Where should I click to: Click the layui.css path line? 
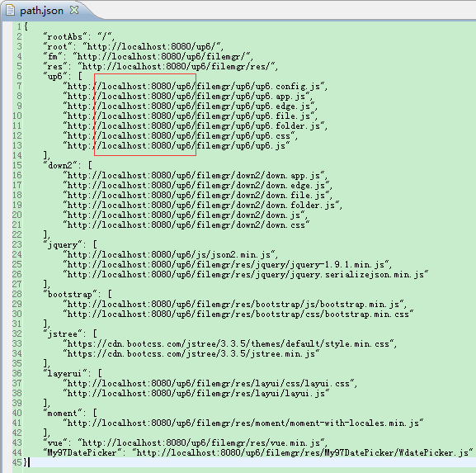point(210,384)
